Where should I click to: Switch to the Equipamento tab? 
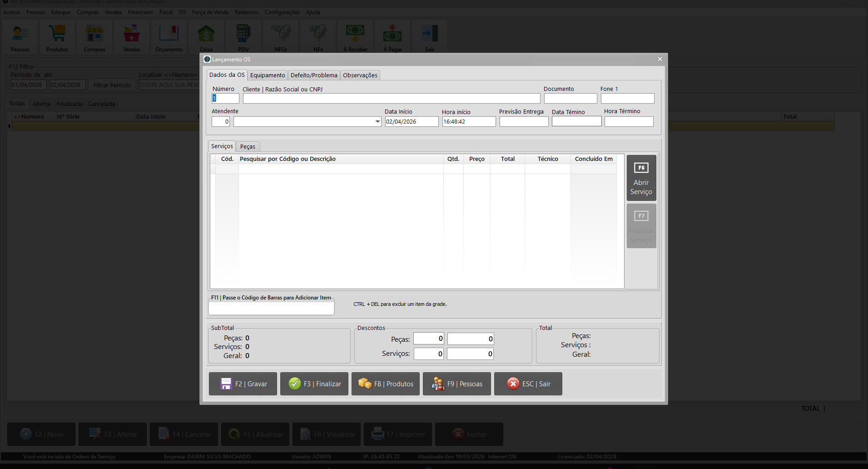tap(268, 75)
